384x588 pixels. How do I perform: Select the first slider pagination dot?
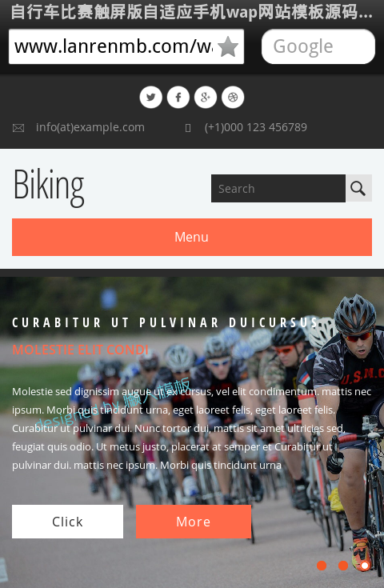(322, 566)
